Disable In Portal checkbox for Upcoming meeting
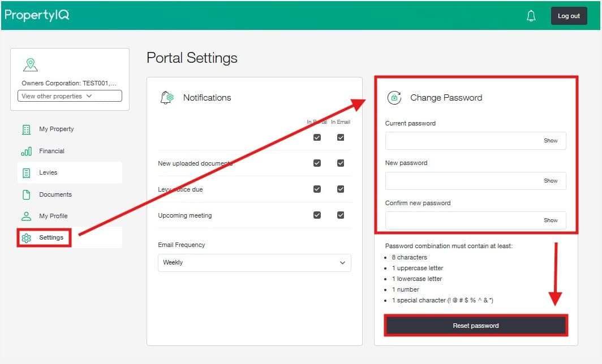 317,215
